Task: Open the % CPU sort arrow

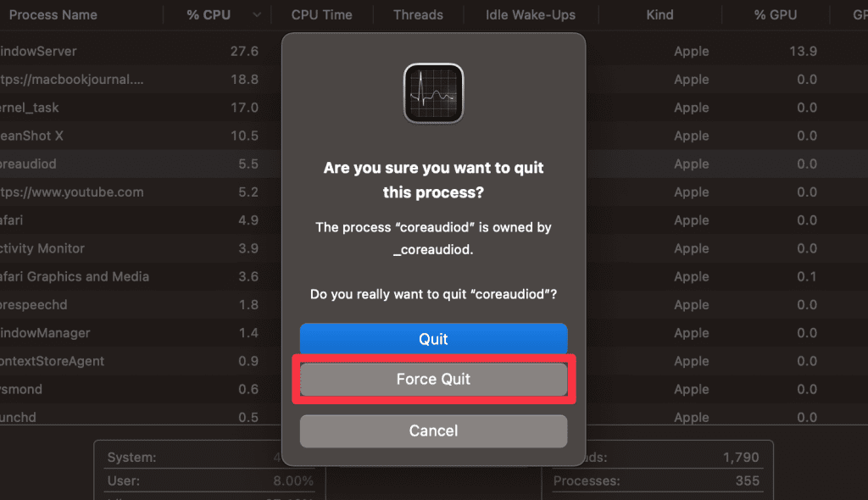Action: 257,15
